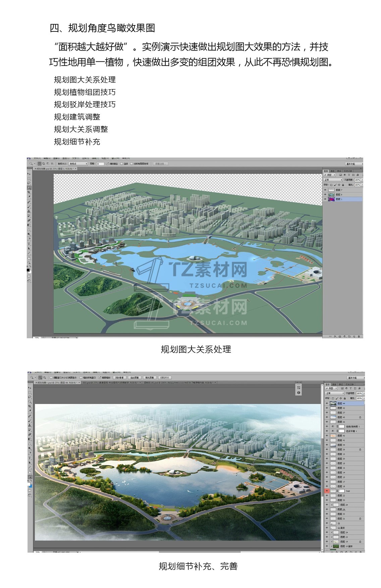381x588 pixels.
Task: Select the Move tool in upper Photoshop toolbar
Action: [x=29, y=174]
